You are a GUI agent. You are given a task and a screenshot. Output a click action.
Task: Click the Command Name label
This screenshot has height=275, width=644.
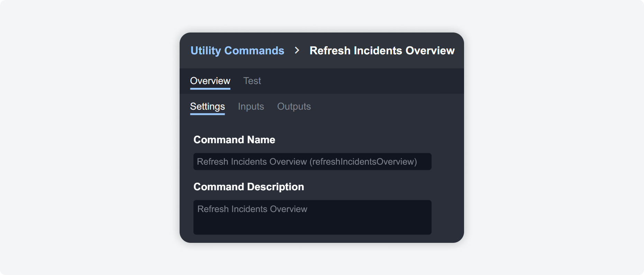click(x=234, y=140)
